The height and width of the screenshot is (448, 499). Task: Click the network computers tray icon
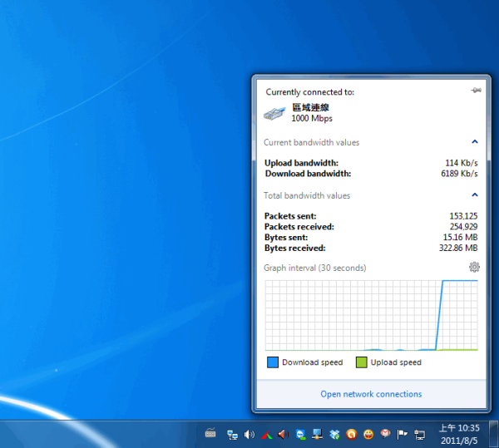pos(231,434)
